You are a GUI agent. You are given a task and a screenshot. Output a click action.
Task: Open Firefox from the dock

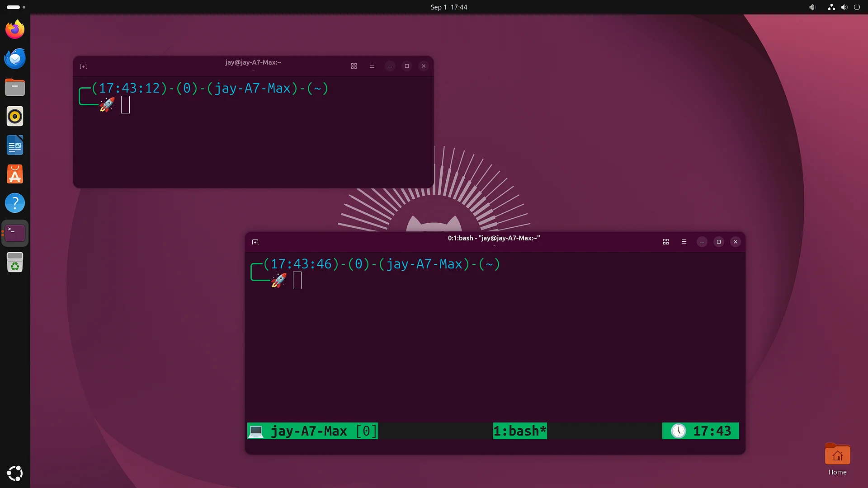(15, 30)
